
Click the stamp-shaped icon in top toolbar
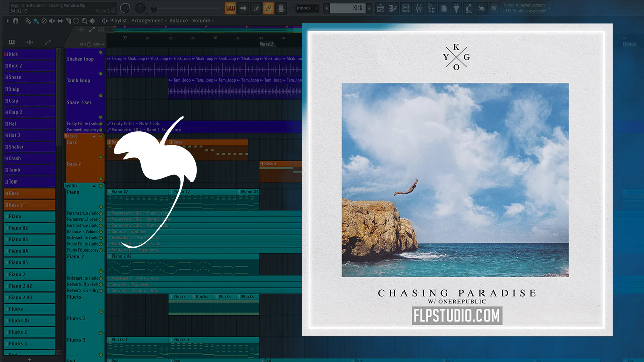tap(281, 8)
